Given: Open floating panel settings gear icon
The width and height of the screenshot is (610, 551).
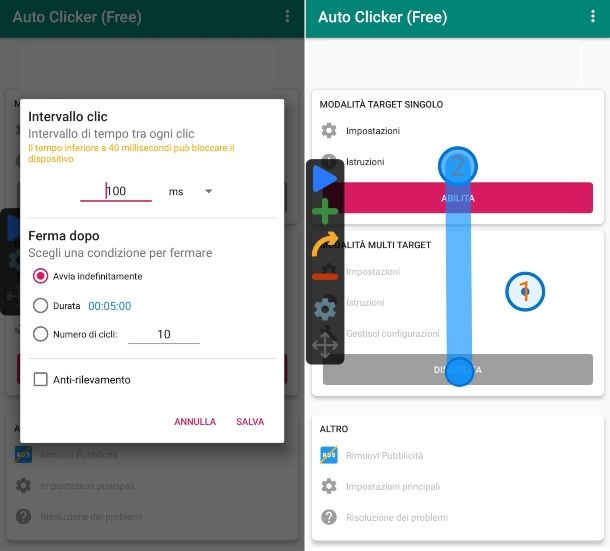Looking at the screenshot, I should (325, 309).
